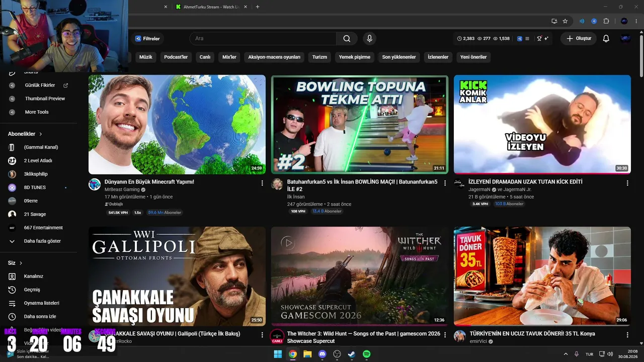
Task: Click the blue sound-wave extension icon
Action: pos(582,21)
